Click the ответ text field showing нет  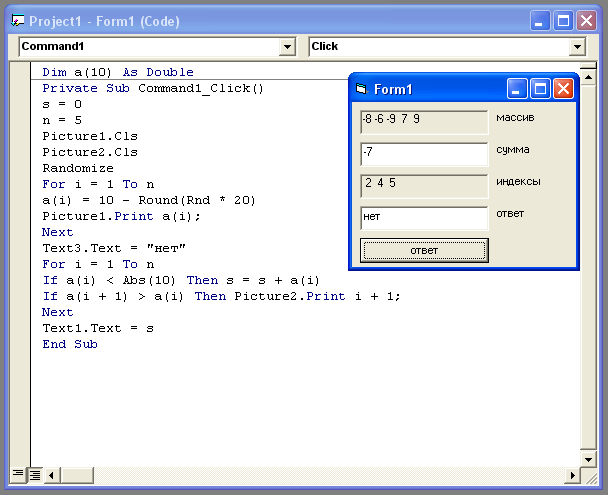[x=424, y=218]
